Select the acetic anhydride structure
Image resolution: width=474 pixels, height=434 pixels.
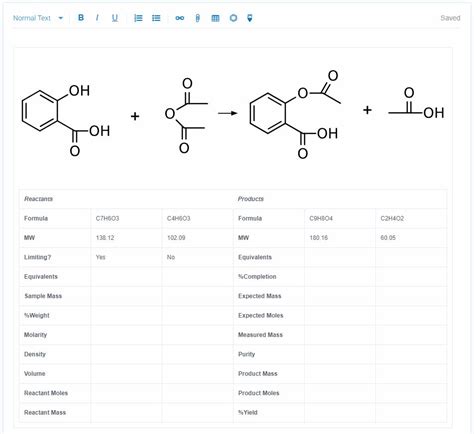(x=186, y=116)
